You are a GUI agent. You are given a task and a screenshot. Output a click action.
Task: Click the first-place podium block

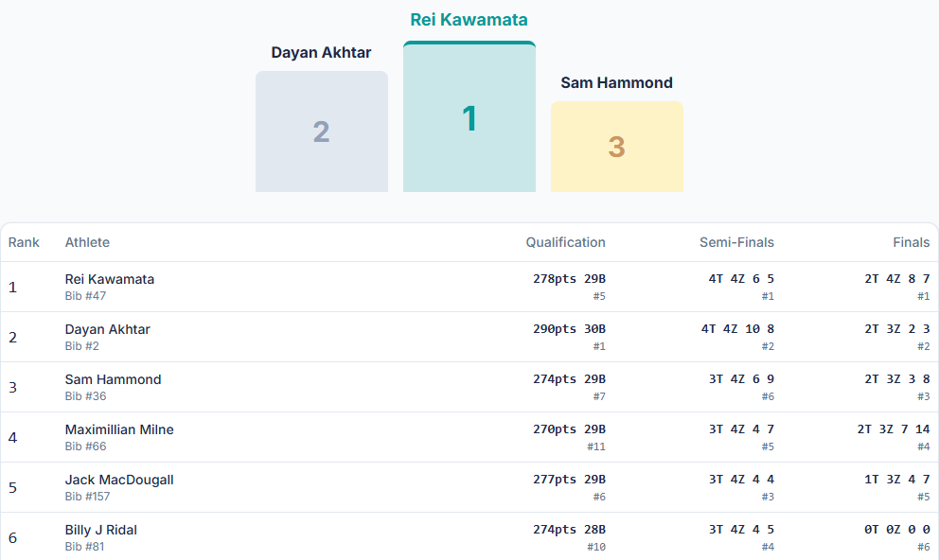click(469, 118)
